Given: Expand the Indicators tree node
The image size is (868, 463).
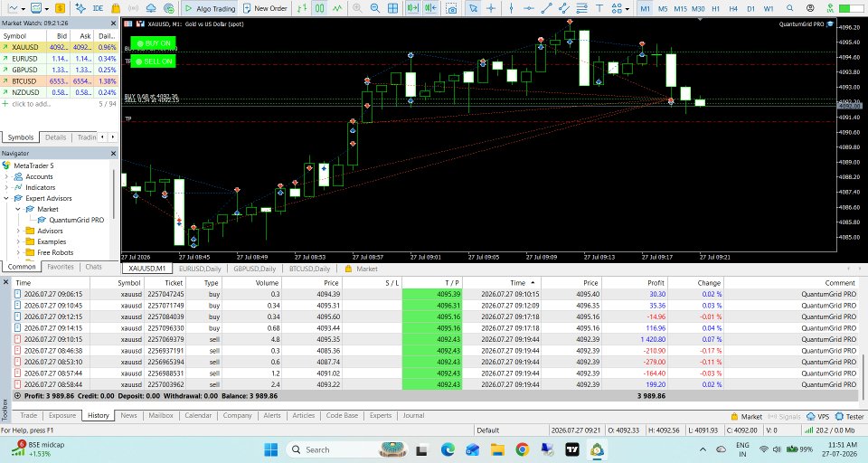Looking at the screenshot, I should 6,187.
